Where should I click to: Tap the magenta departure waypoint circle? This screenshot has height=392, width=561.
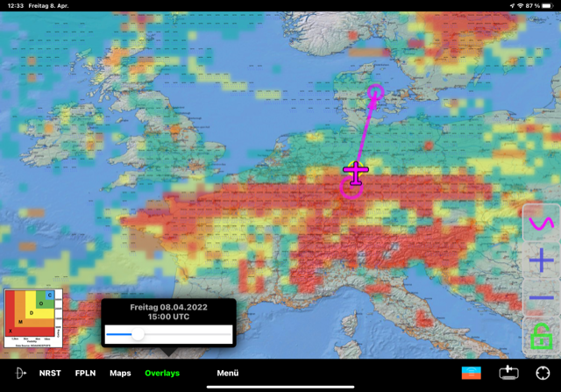[351, 189]
